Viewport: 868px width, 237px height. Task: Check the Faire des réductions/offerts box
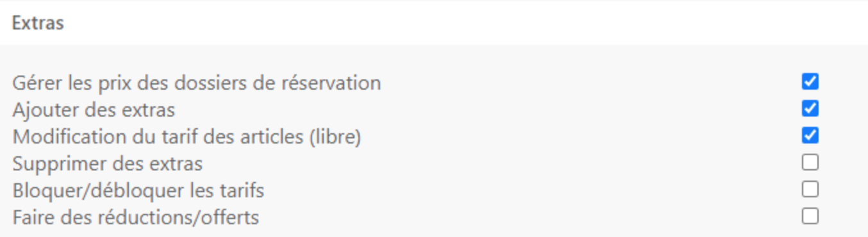(x=810, y=216)
